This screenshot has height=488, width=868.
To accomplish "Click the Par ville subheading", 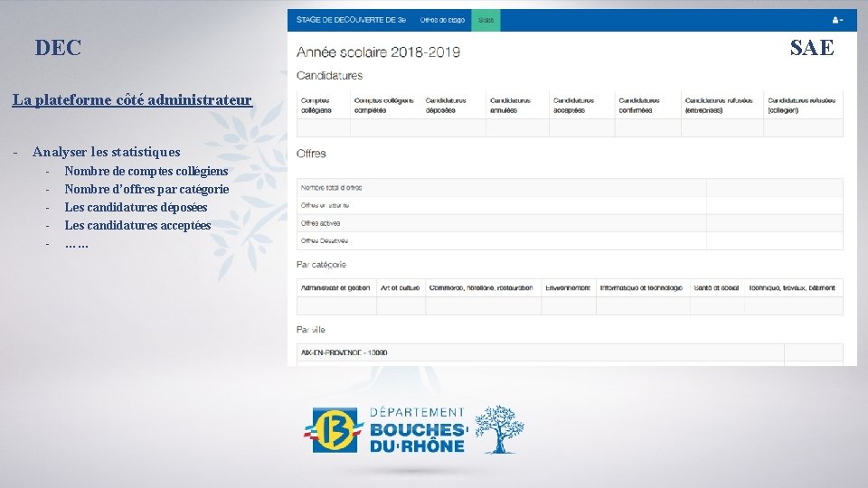I will pyautogui.click(x=310, y=329).
